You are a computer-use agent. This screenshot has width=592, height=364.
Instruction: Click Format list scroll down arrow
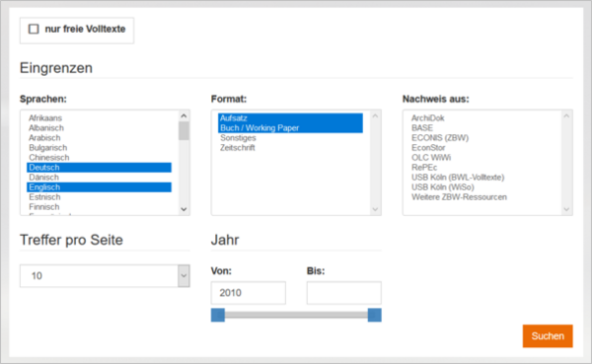point(375,209)
